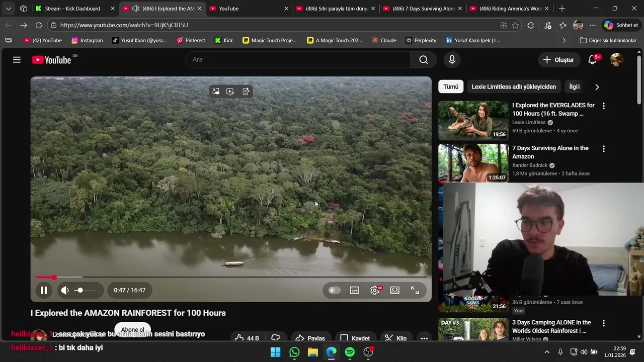
Task: Show more bookmarks overflow chevron
Action: coord(563,40)
